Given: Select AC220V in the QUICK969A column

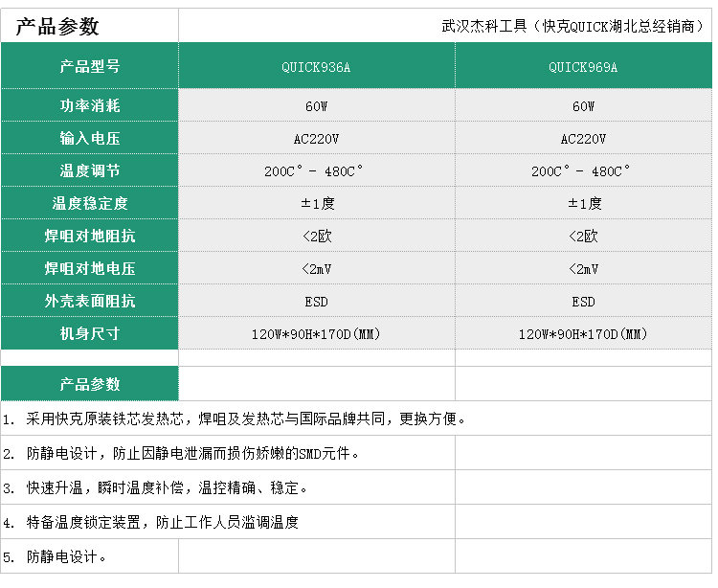Looking at the screenshot, I should click(x=583, y=139).
